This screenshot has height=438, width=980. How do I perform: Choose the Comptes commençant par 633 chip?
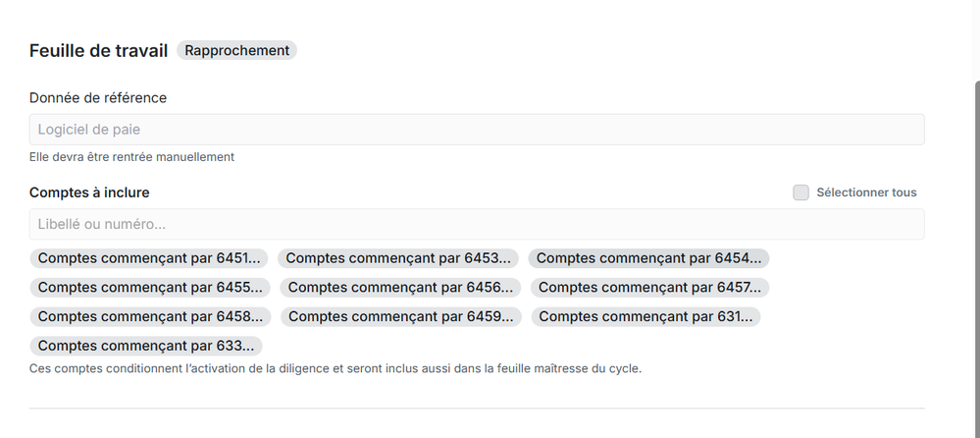pos(146,346)
